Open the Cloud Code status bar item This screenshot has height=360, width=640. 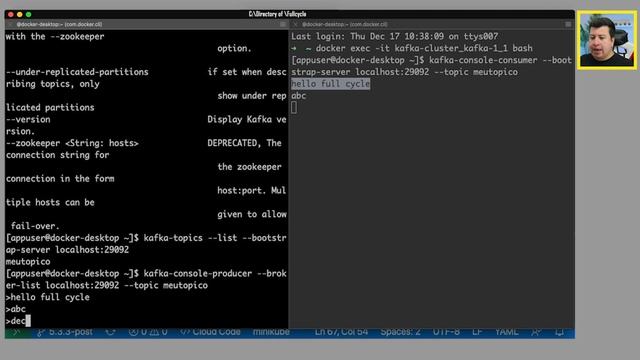[x=211, y=332]
